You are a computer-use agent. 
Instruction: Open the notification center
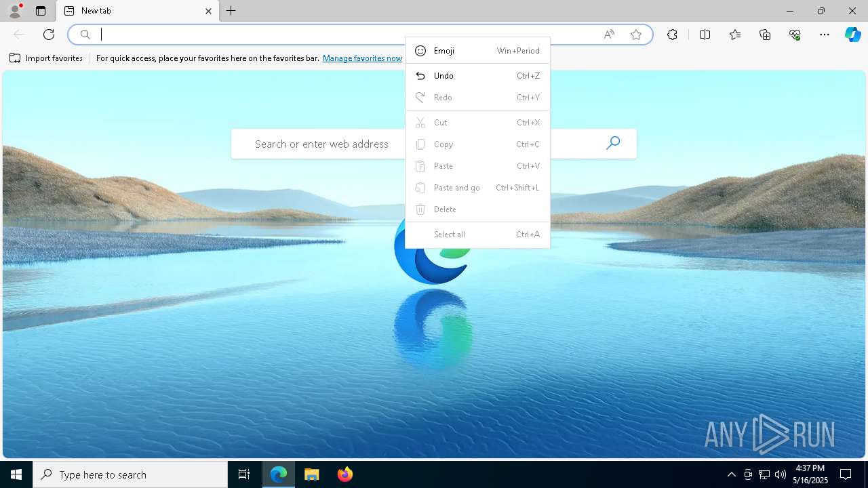click(x=846, y=474)
